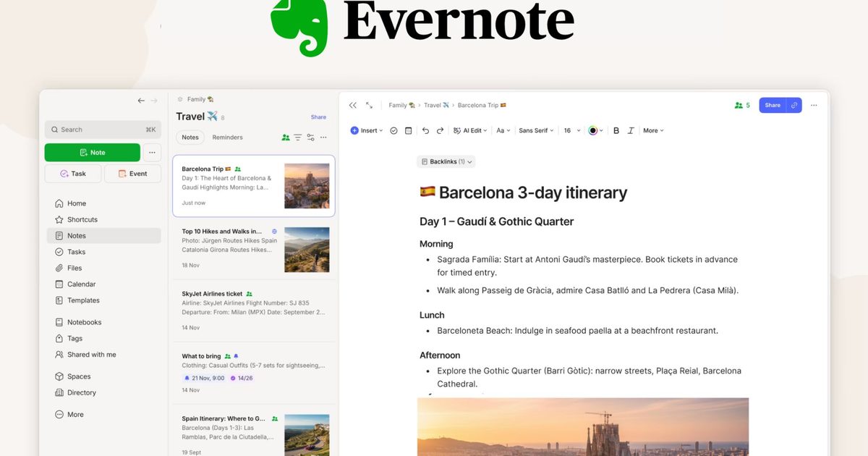Click the blue Share button
The width and height of the screenshot is (868, 456).
(773, 105)
